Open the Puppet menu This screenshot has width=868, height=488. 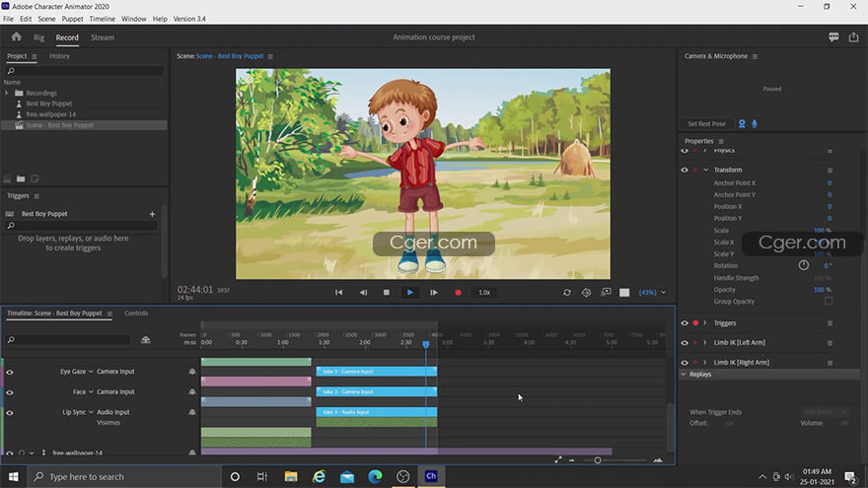[x=72, y=19]
